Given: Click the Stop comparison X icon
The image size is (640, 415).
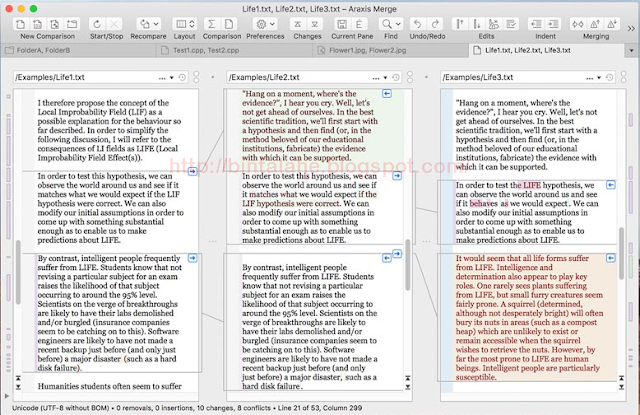Looking at the screenshot, I should (x=115, y=24).
